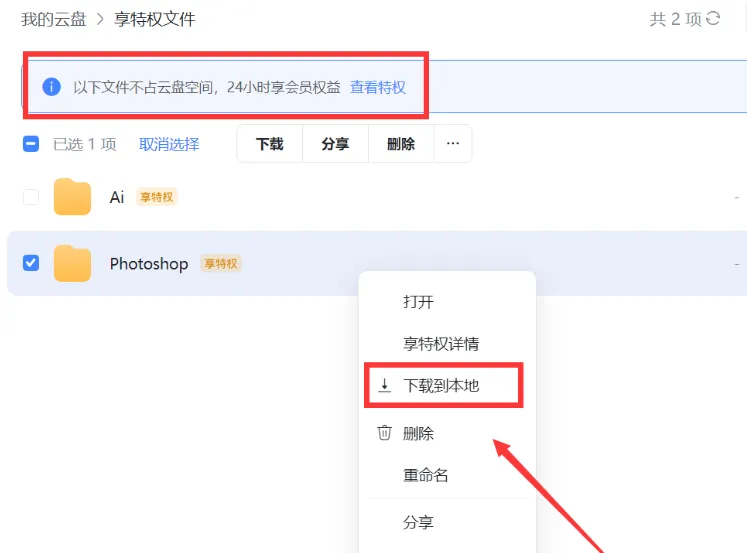Click the banner text 以下文件不占云盘空间

coord(143,87)
